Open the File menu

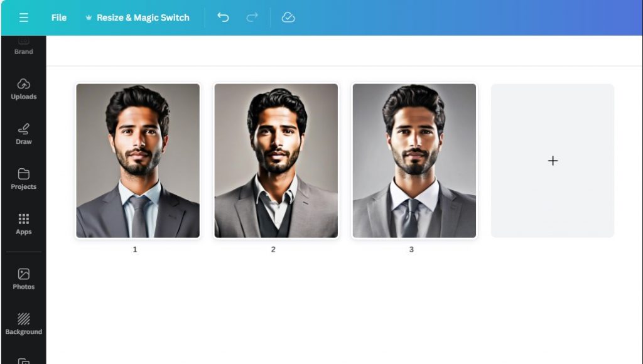(x=58, y=18)
